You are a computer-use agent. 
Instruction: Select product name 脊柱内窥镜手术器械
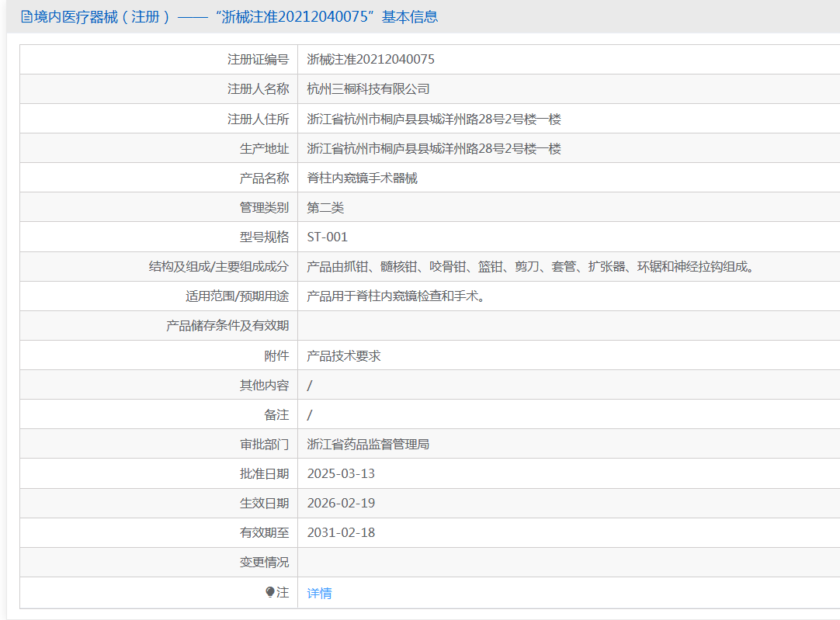coord(362,178)
